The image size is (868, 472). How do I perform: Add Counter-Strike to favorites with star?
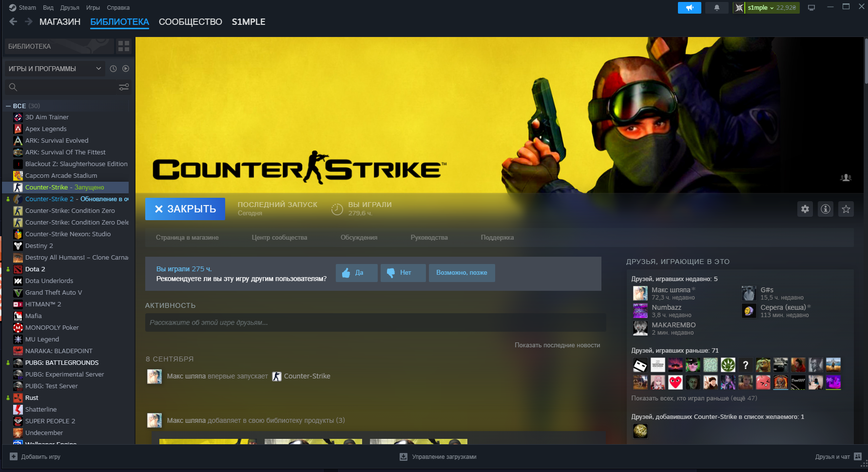(846, 209)
